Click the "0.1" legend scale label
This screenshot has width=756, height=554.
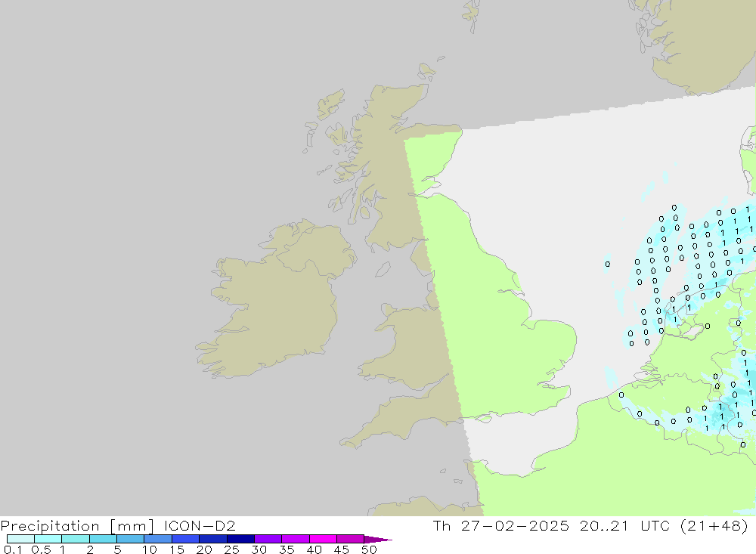click(x=13, y=549)
